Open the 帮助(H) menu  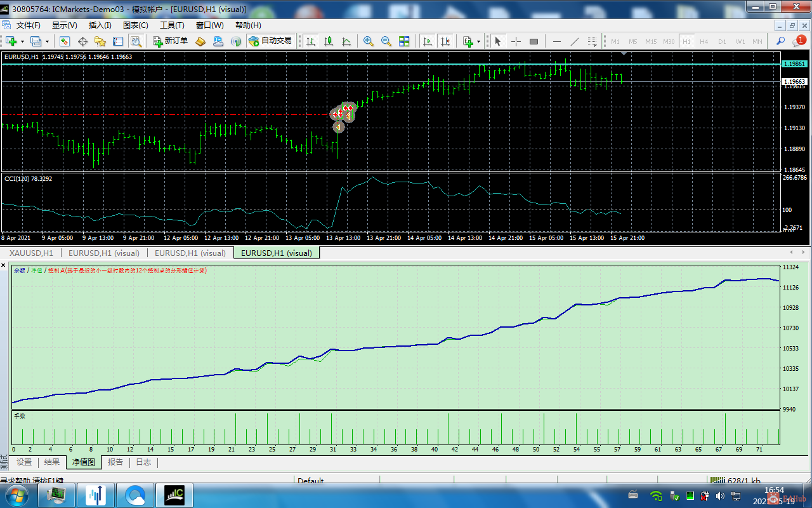248,25
